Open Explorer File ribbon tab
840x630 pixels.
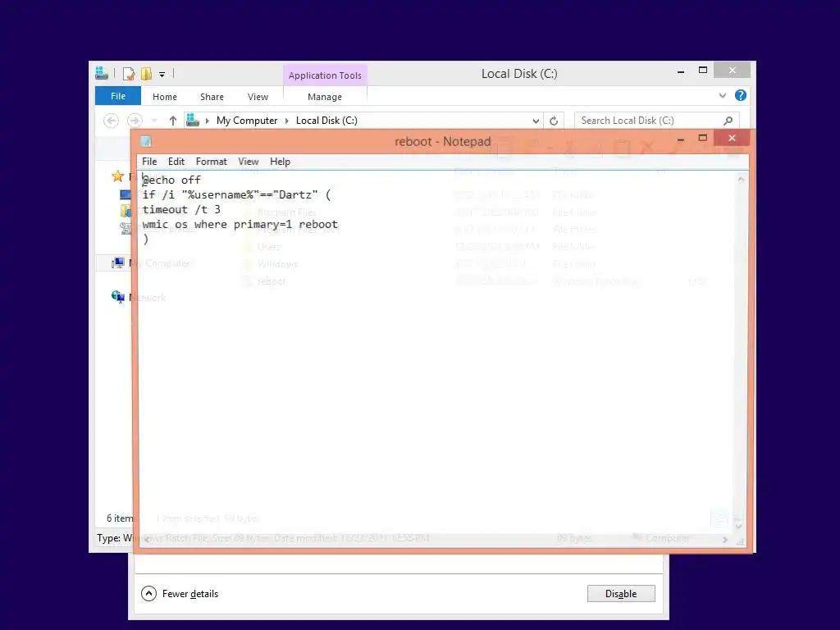coord(118,96)
